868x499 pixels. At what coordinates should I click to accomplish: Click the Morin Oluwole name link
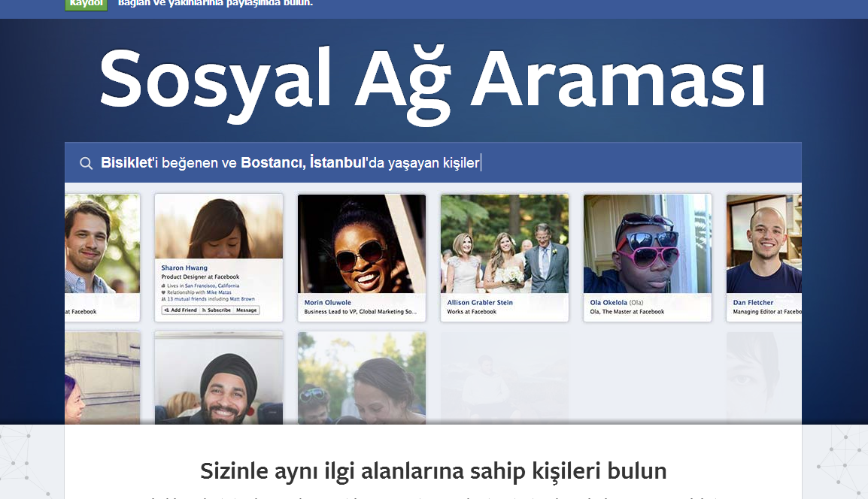click(328, 303)
